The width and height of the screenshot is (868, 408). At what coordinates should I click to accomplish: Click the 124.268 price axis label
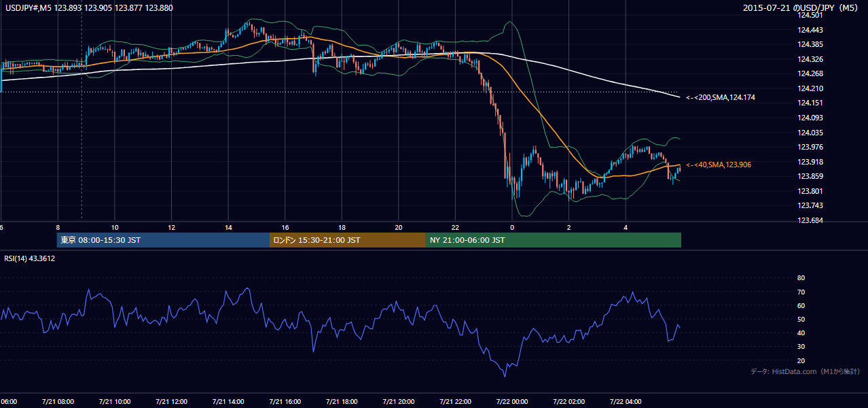point(810,73)
